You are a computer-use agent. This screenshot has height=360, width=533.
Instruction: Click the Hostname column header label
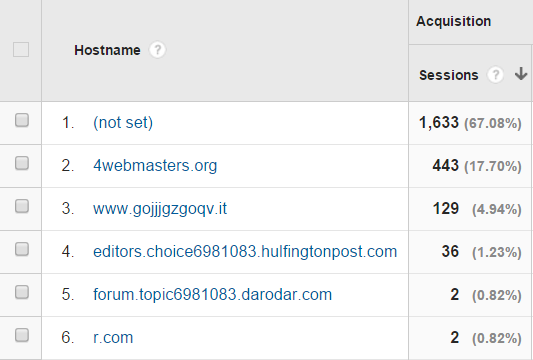[x=107, y=50]
